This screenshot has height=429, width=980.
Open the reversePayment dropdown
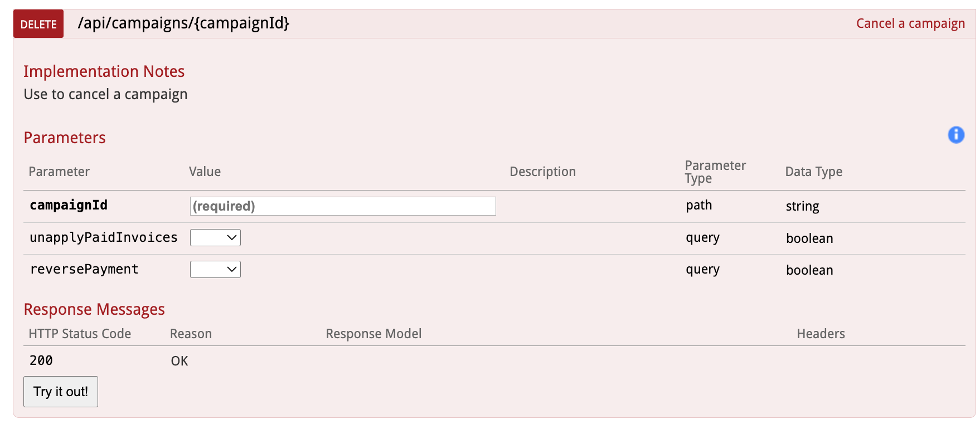click(215, 270)
